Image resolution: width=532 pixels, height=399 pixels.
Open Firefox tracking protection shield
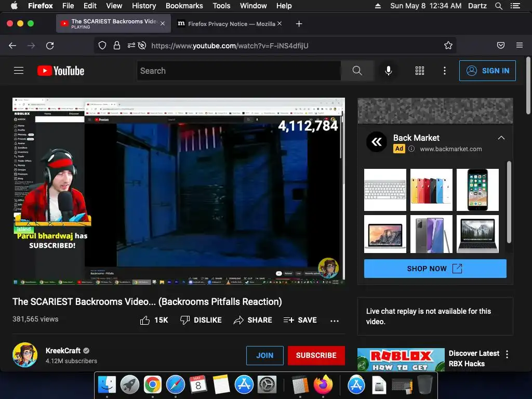coord(102,46)
